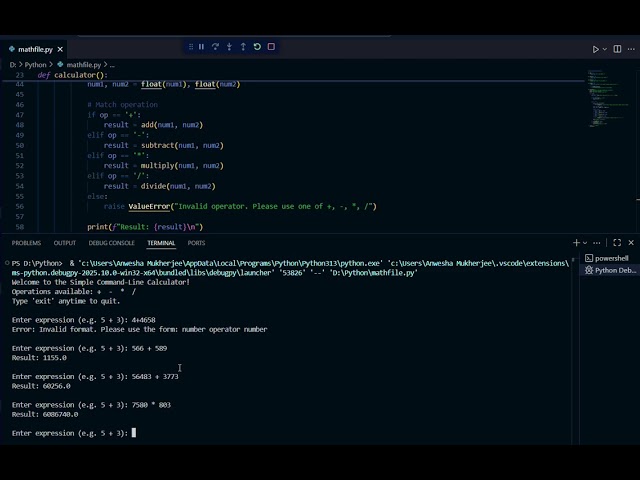Click the Step Out debug icon
This screenshot has height=480, width=640.
243,47
